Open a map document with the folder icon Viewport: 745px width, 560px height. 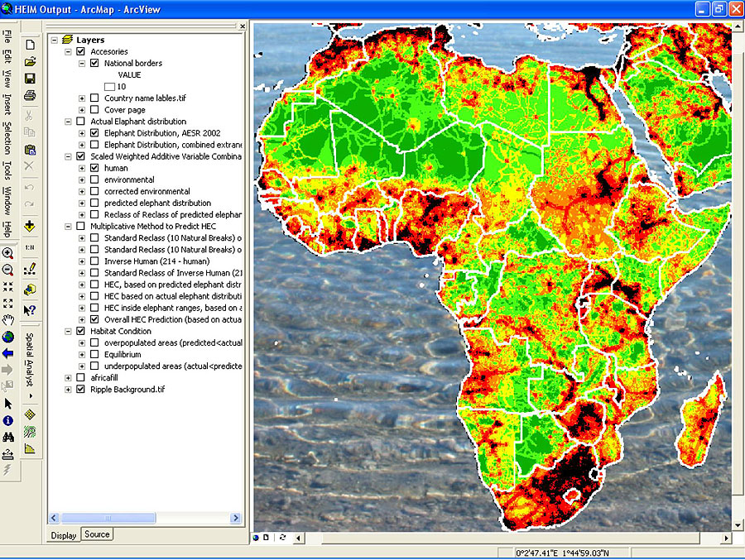30,62
